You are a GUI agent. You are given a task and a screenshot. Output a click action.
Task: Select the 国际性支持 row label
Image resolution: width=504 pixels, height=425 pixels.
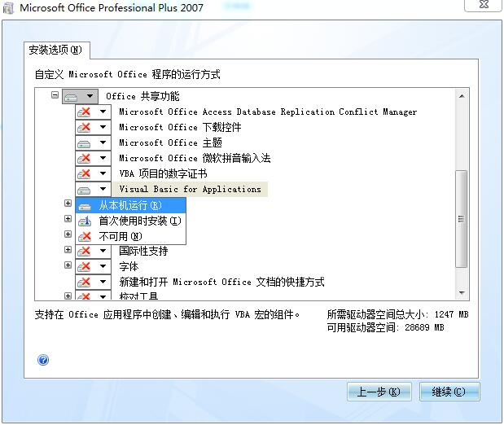(x=143, y=251)
